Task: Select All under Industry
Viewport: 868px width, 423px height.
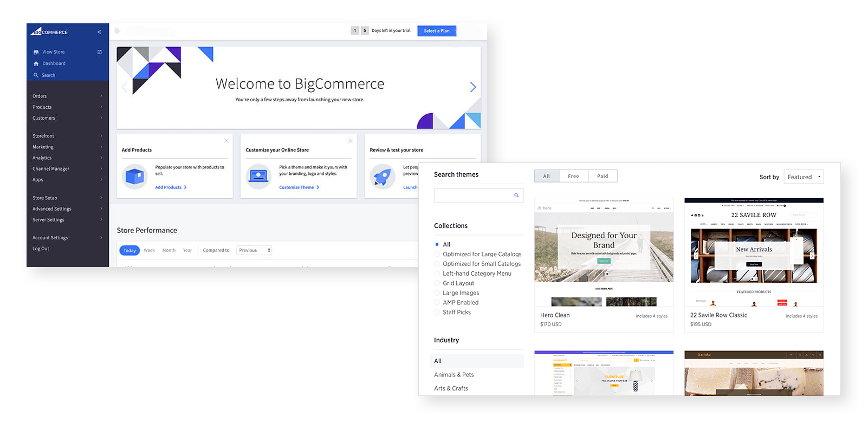Action: pos(477,361)
